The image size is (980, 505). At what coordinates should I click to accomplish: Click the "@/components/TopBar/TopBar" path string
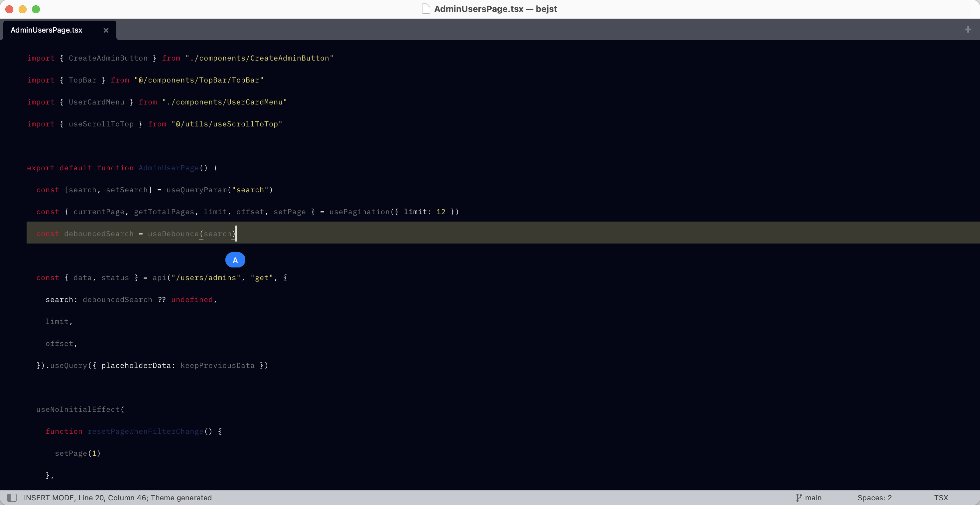pyautogui.click(x=198, y=80)
